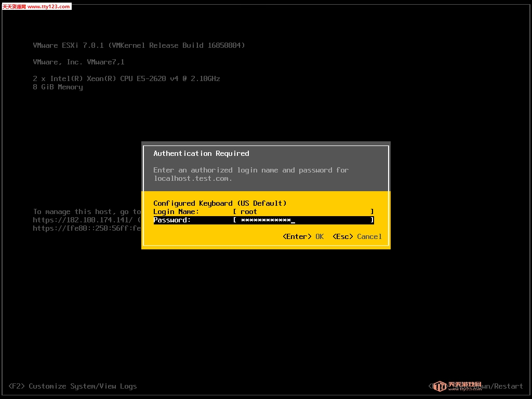This screenshot has height=399, width=532.
Task: Click the 'To manage this host' text
Action: coord(87,212)
